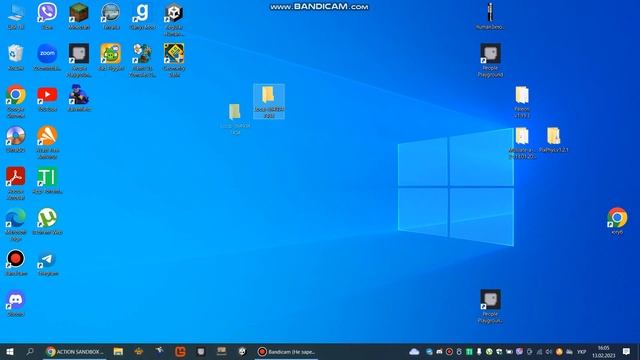Select the Minecraft desktop shortcut
The width and height of the screenshot is (640, 360).
point(79,16)
